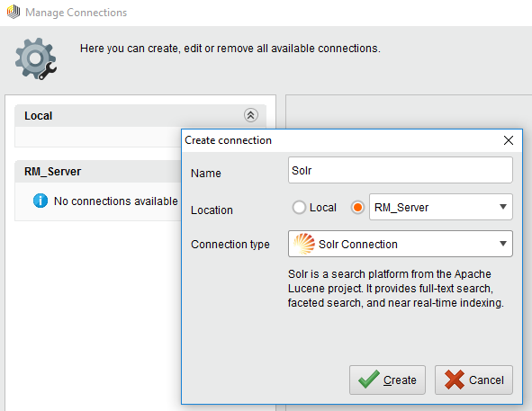Open the Connection type dropdown arrow
The height and width of the screenshot is (411, 532).
pyautogui.click(x=503, y=244)
